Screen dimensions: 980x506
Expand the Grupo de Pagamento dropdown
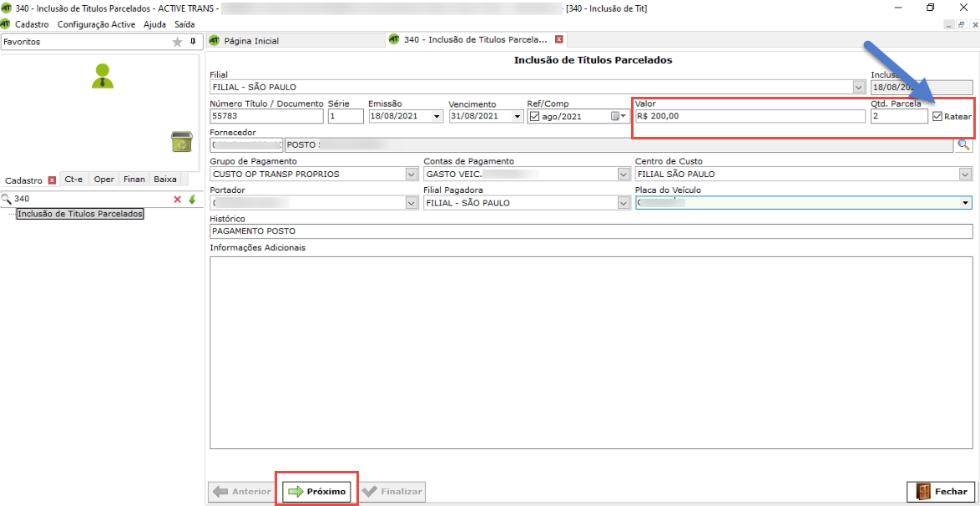pos(411,175)
